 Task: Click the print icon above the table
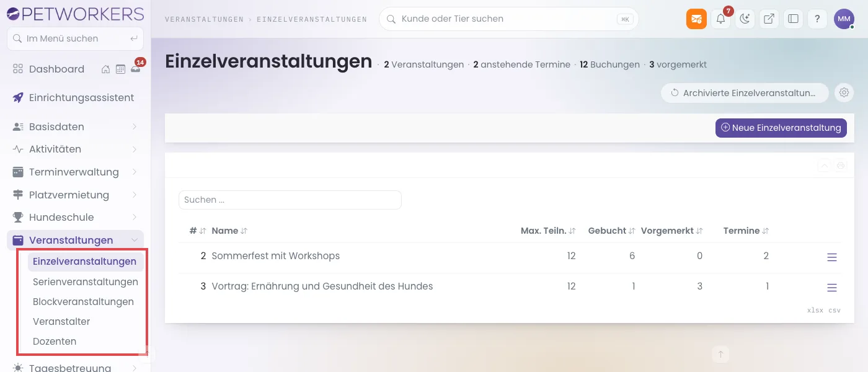tap(841, 166)
